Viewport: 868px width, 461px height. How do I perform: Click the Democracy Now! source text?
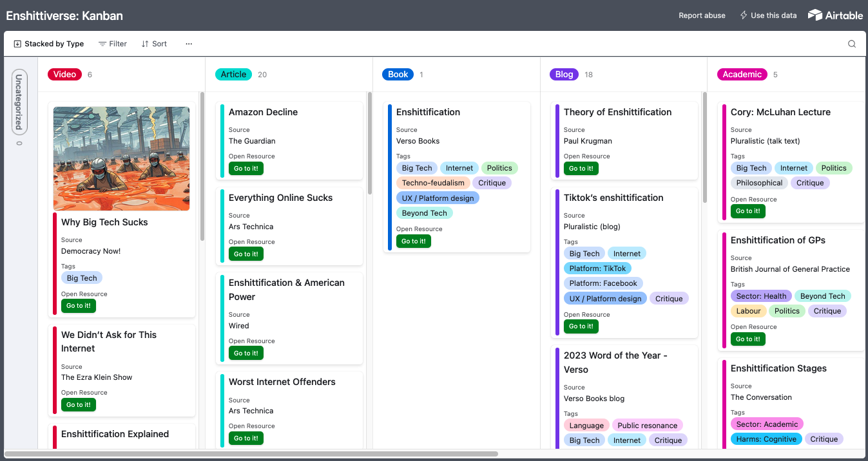click(91, 251)
